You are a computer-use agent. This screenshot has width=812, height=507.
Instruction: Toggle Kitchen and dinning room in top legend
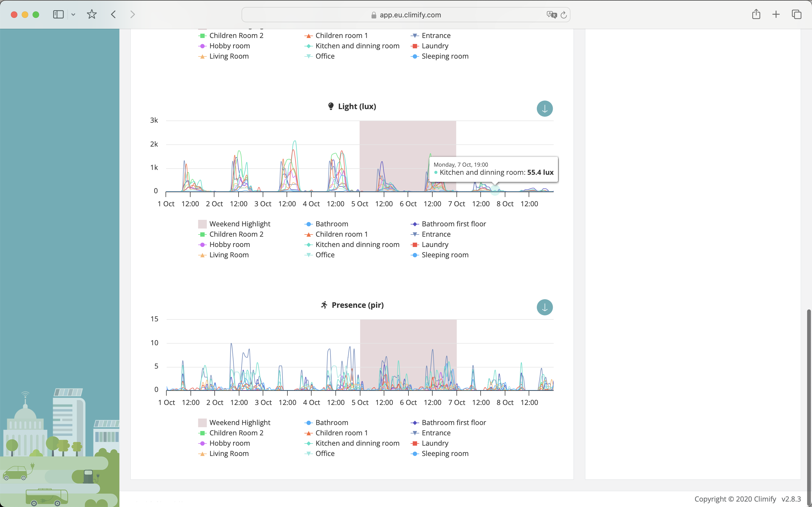(x=352, y=46)
